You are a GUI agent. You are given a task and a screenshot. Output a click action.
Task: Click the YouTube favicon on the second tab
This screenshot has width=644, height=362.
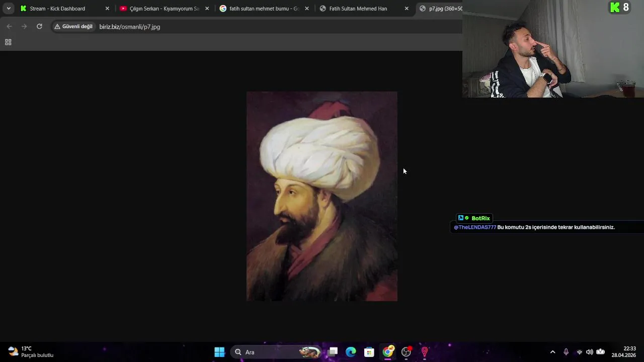tap(123, 9)
